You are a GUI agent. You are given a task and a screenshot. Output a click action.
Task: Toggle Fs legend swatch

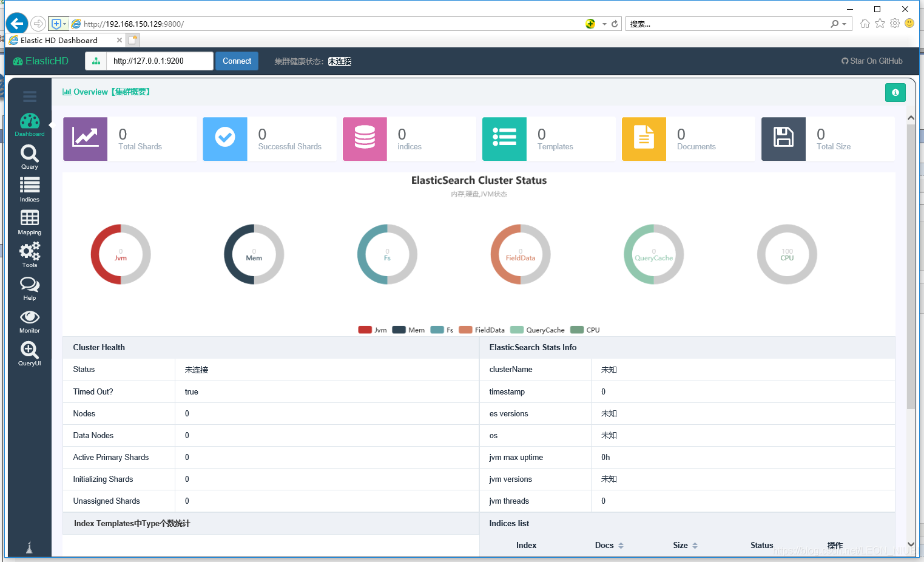(x=437, y=330)
